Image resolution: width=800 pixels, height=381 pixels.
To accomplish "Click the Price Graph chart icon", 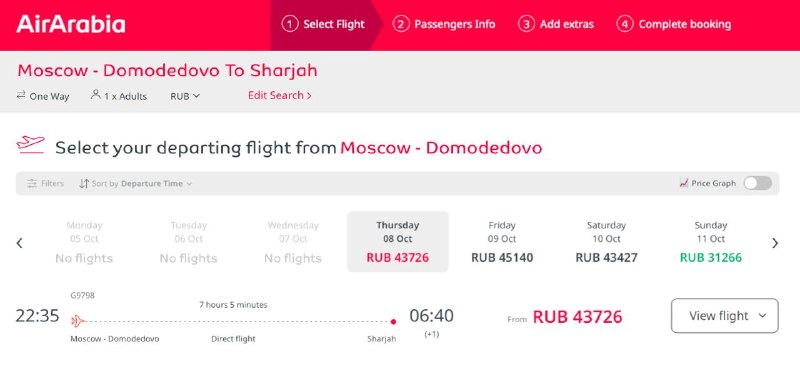I will tap(684, 183).
